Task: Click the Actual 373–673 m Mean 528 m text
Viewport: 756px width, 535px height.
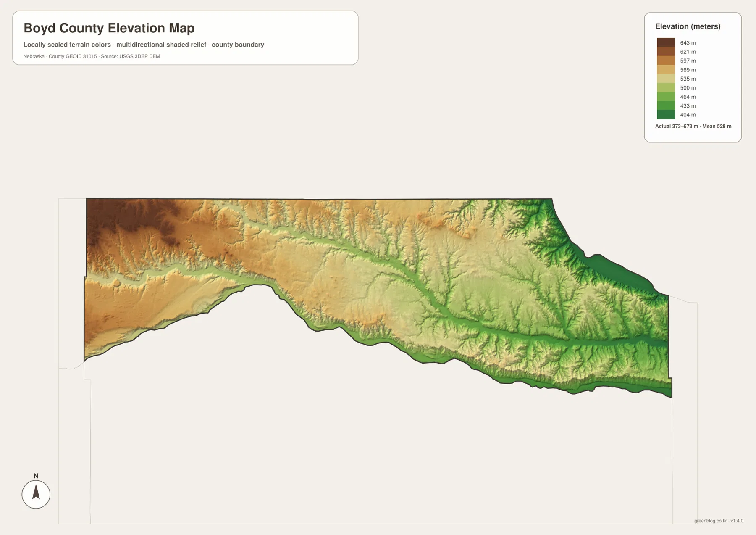Action: [693, 126]
